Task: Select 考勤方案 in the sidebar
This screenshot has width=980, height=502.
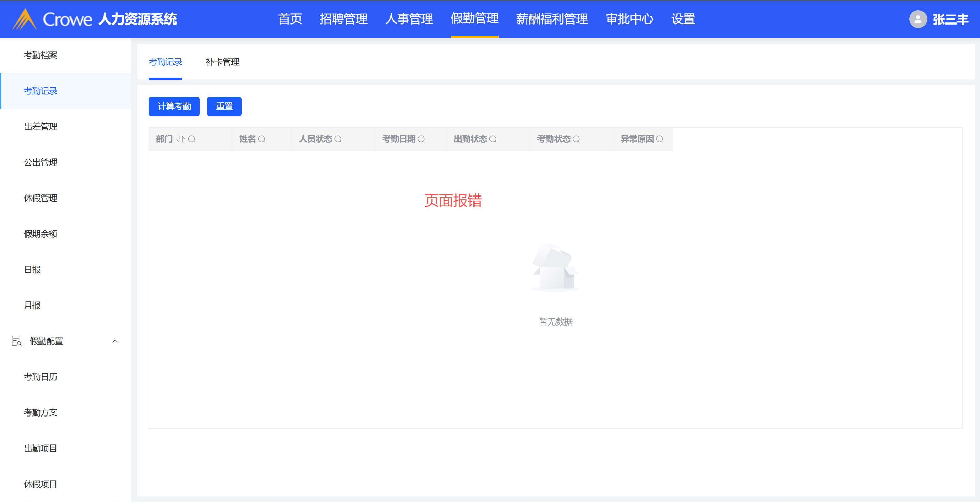Action: [x=40, y=412]
